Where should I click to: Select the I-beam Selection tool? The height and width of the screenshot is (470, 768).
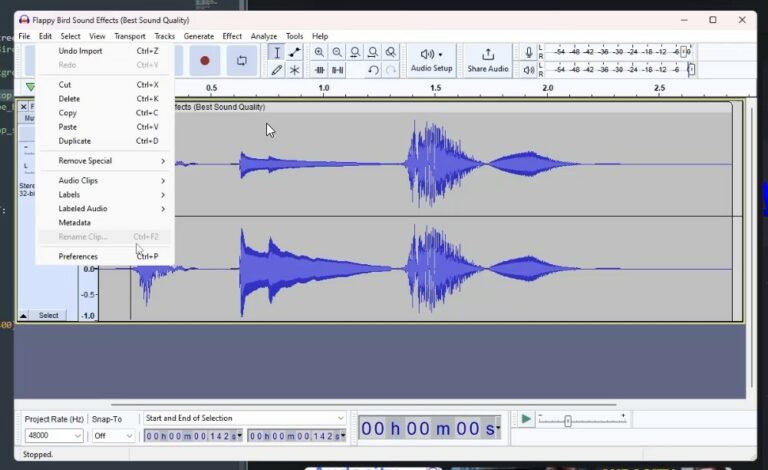coord(277,52)
